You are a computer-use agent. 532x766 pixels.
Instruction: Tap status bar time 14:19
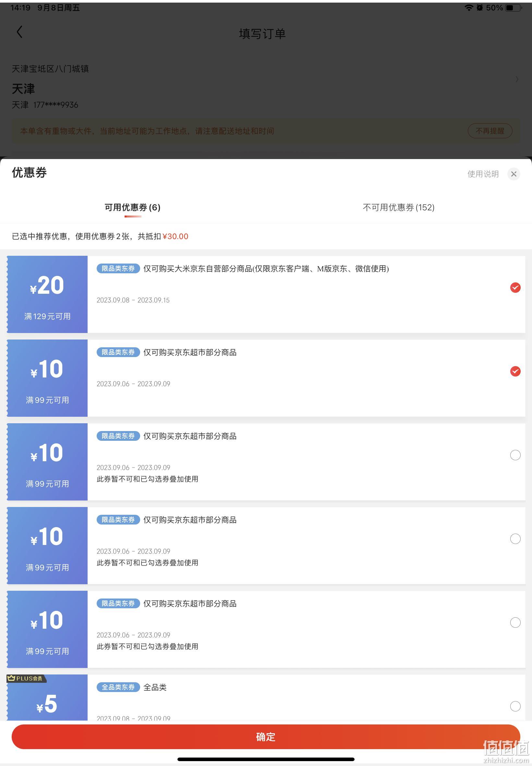(20, 8)
